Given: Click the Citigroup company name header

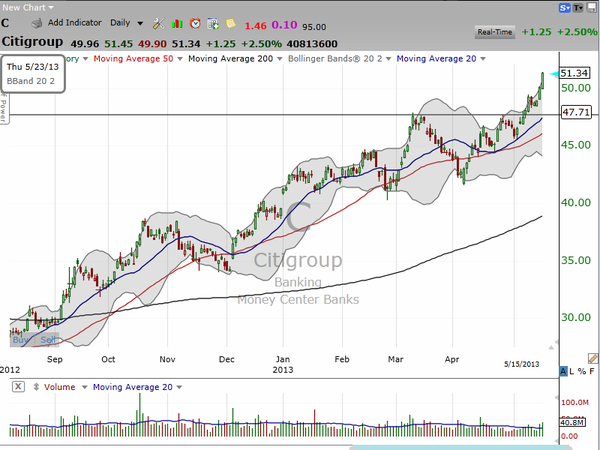Looking at the screenshot, I should point(32,41).
